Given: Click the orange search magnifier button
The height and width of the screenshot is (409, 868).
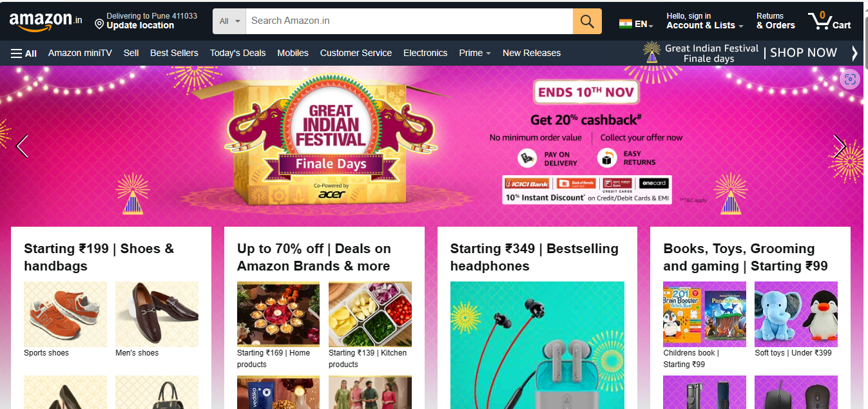Looking at the screenshot, I should click(587, 21).
